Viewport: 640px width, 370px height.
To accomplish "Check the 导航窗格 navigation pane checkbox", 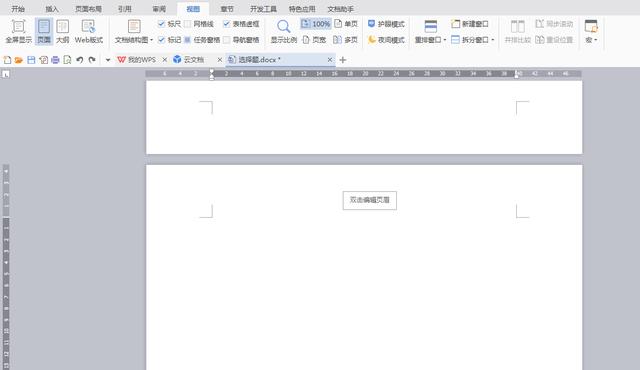I will pos(227,40).
